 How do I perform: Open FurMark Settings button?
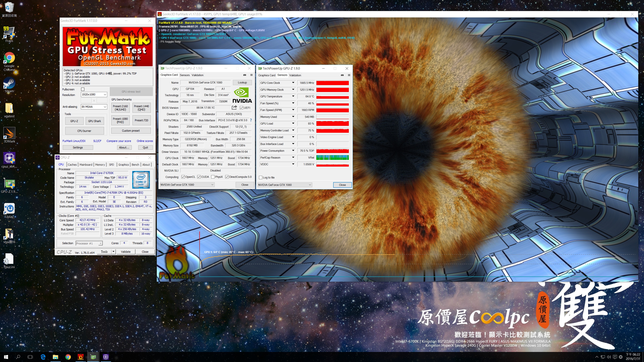pos(77,147)
